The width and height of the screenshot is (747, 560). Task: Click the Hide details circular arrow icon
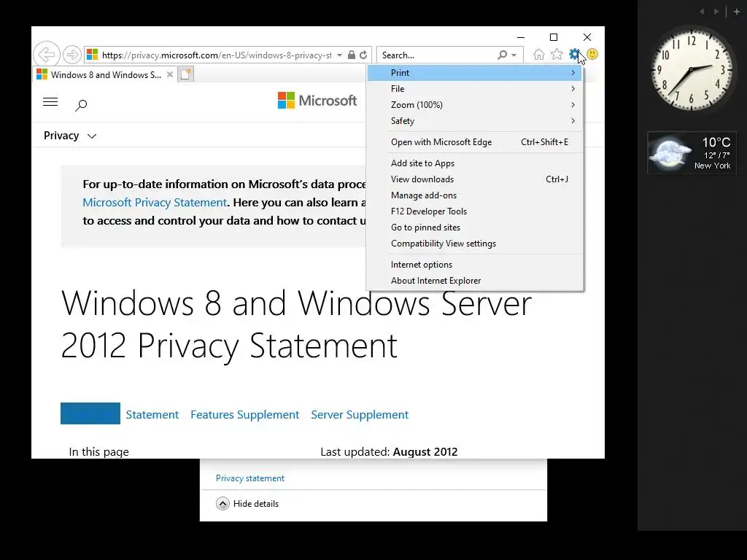[222, 503]
